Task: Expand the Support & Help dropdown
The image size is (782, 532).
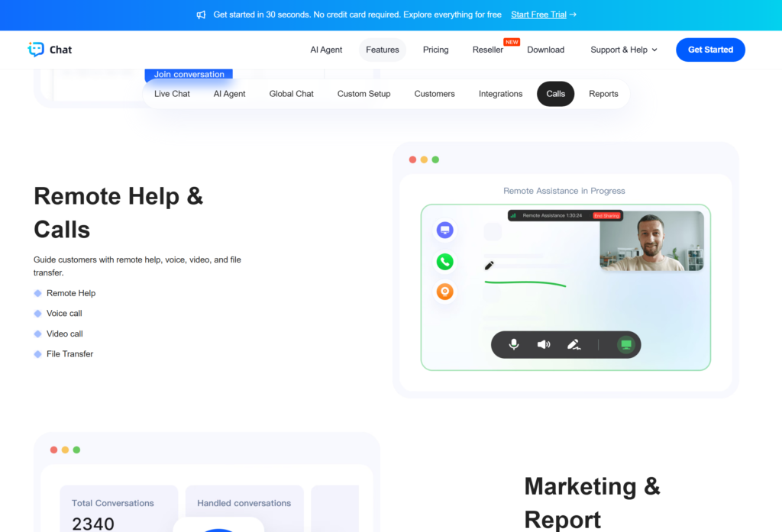Action: pos(623,50)
